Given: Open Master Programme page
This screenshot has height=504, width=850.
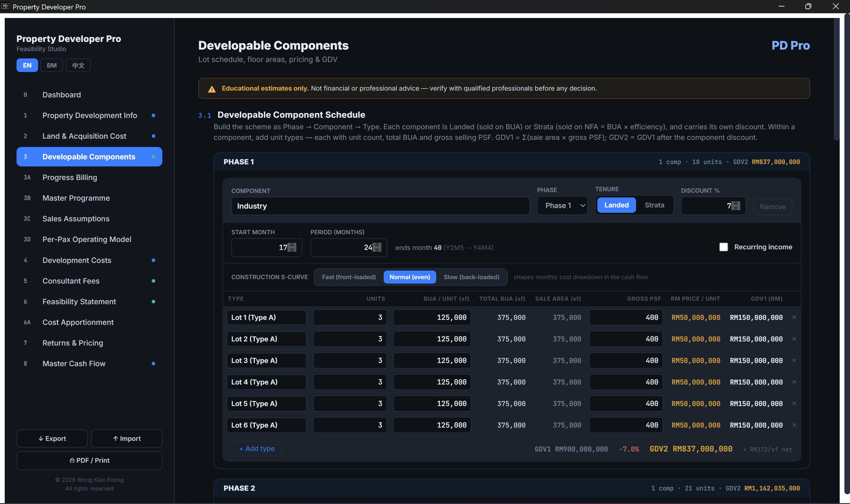Looking at the screenshot, I should coord(89,198).
